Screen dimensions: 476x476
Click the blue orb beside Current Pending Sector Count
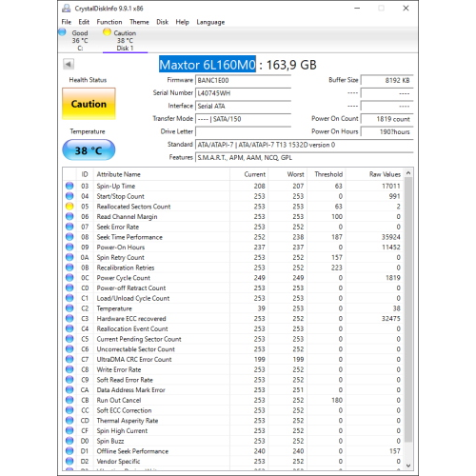[69, 339]
